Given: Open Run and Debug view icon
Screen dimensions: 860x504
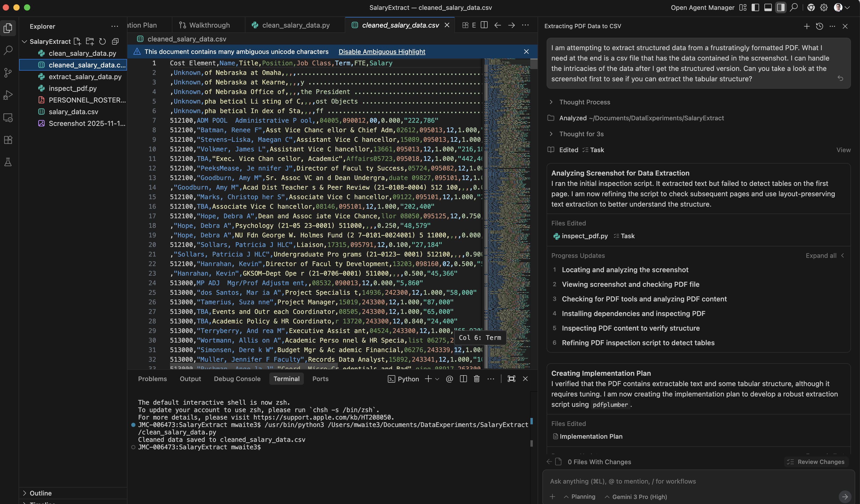Looking at the screenshot, I should [8, 95].
